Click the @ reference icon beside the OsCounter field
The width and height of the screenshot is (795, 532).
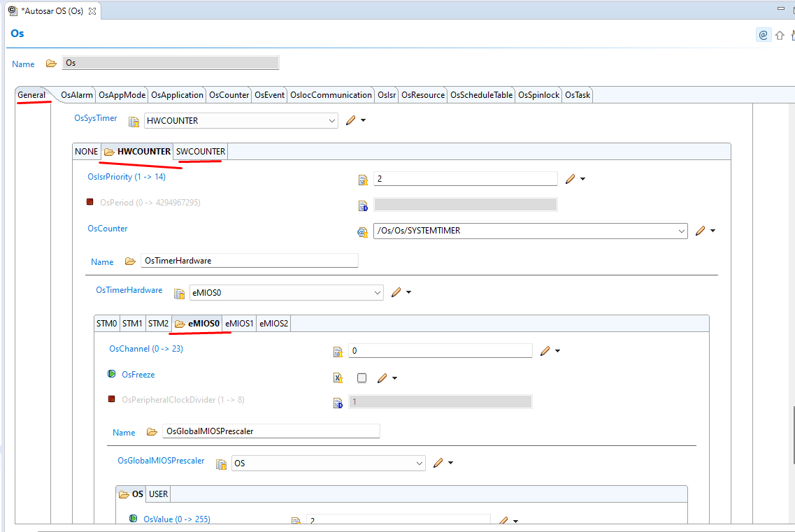coord(363,231)
